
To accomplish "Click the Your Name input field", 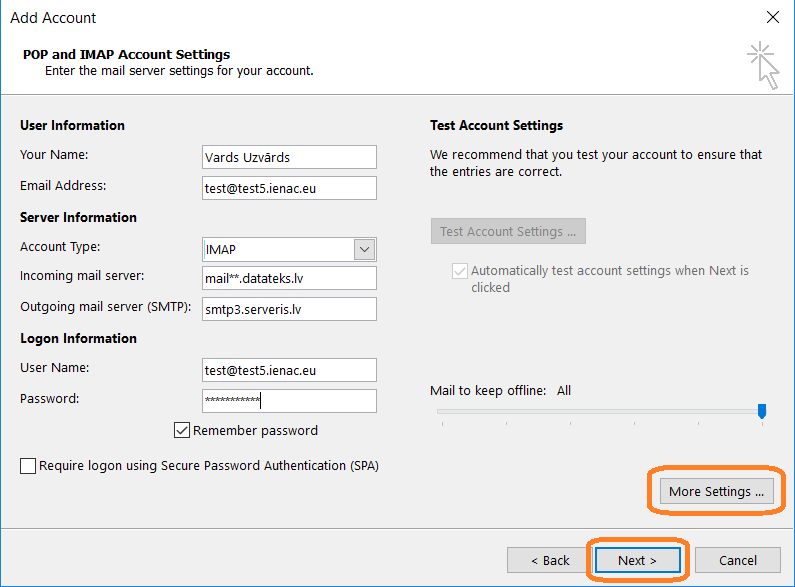I will pos(289,157).
